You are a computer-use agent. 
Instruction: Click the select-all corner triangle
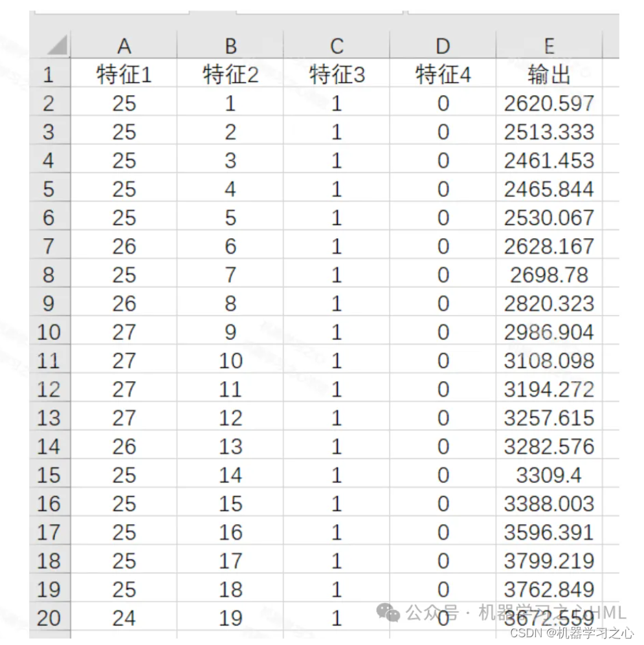click(x=57, y=45)
